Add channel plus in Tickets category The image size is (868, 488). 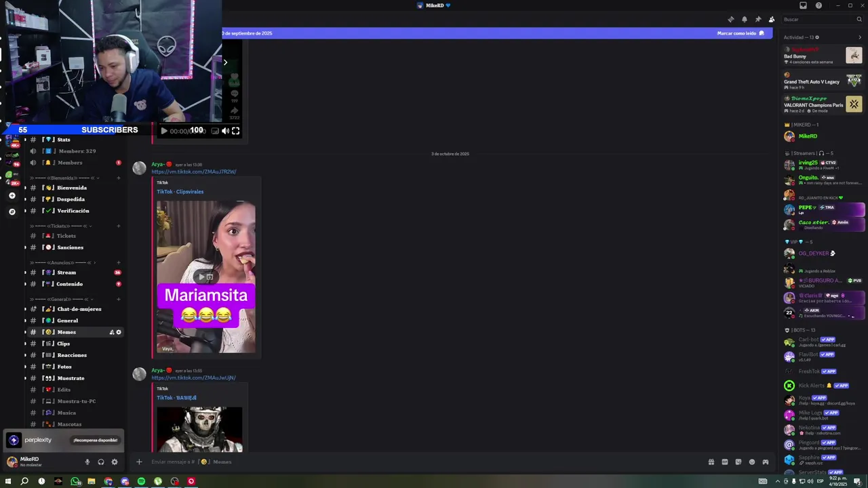118,226
